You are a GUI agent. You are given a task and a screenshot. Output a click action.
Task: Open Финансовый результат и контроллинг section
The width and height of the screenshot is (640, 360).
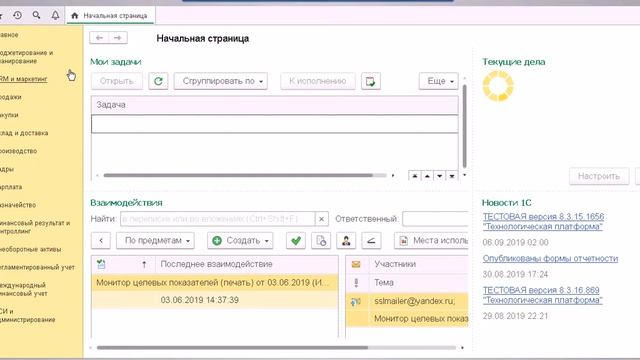pos(35,227)
